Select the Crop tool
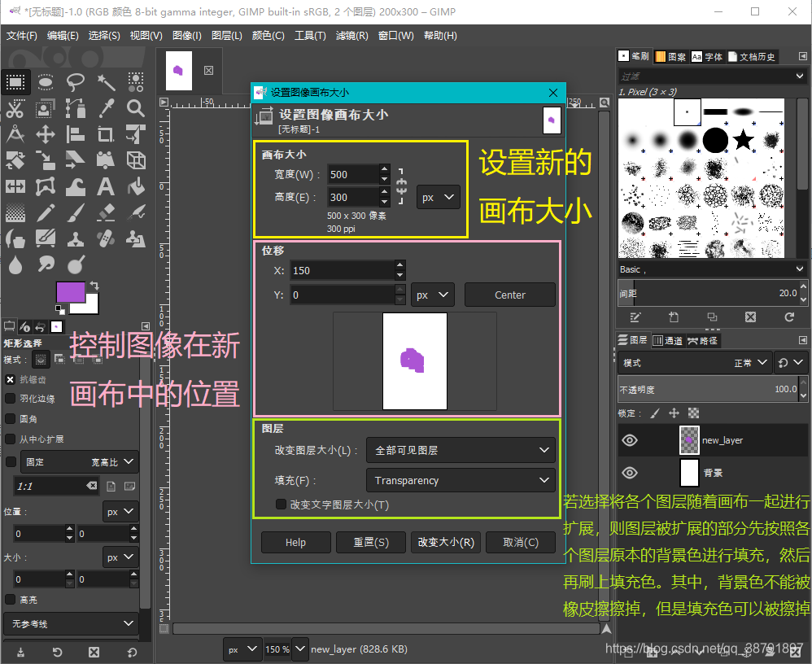The height and width of the screenshot is (664, 812). pos(106,134)
